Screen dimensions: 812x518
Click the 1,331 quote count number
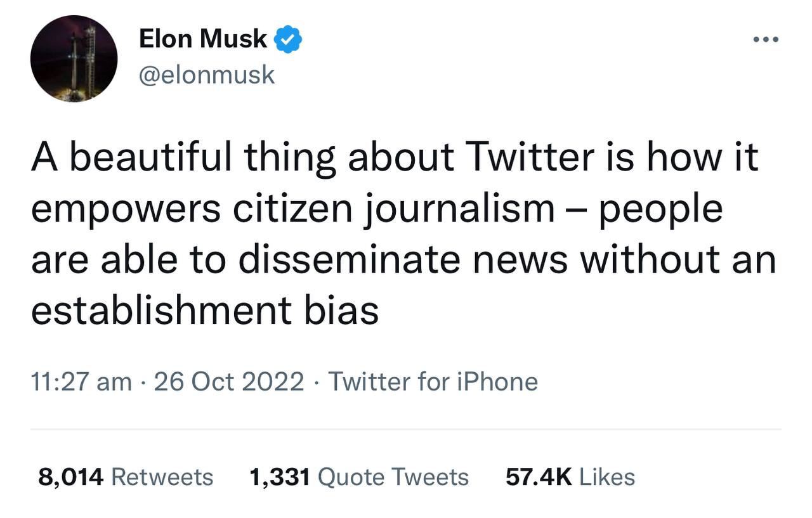click(280, 477)
